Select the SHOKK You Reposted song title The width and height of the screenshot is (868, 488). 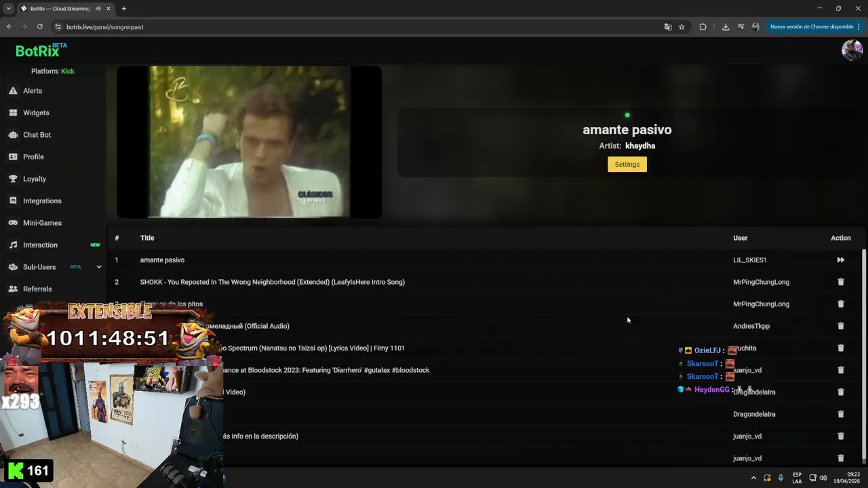click(272, 282)
